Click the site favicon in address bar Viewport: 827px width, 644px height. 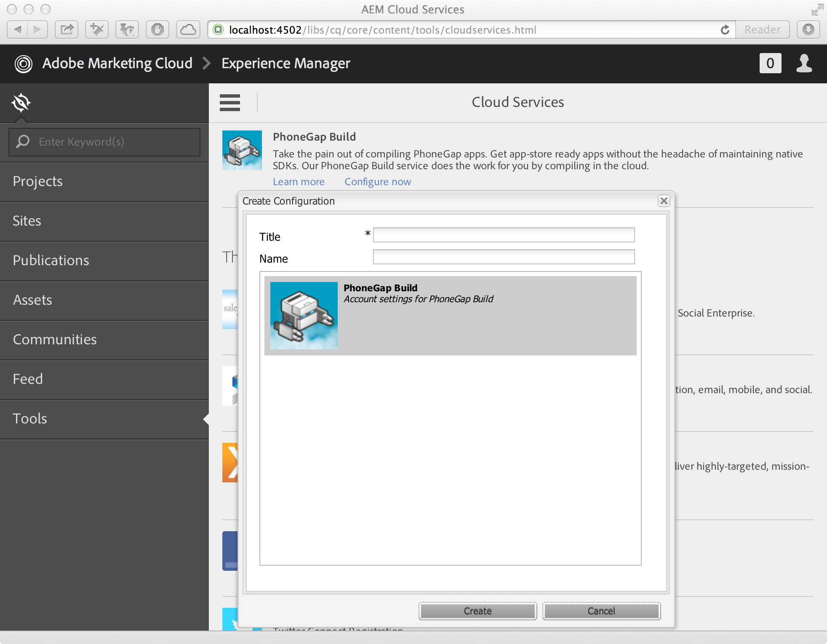pyautogui.click(x=218, y=29)
